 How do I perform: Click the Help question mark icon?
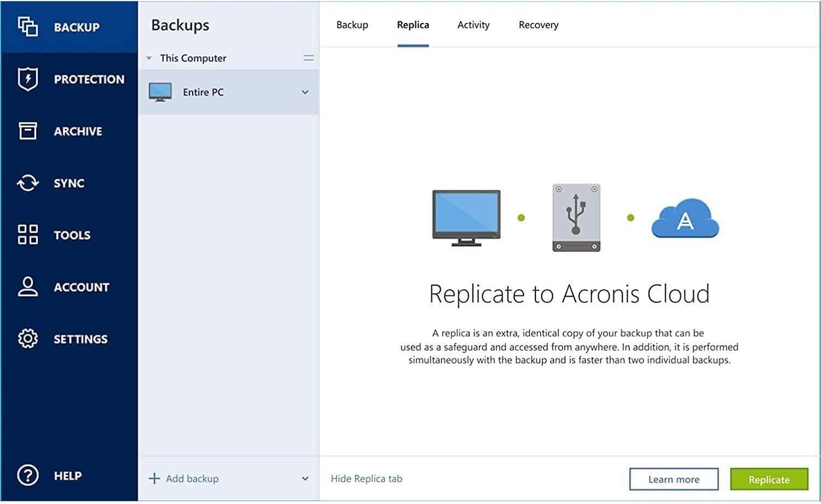(27, 476)
